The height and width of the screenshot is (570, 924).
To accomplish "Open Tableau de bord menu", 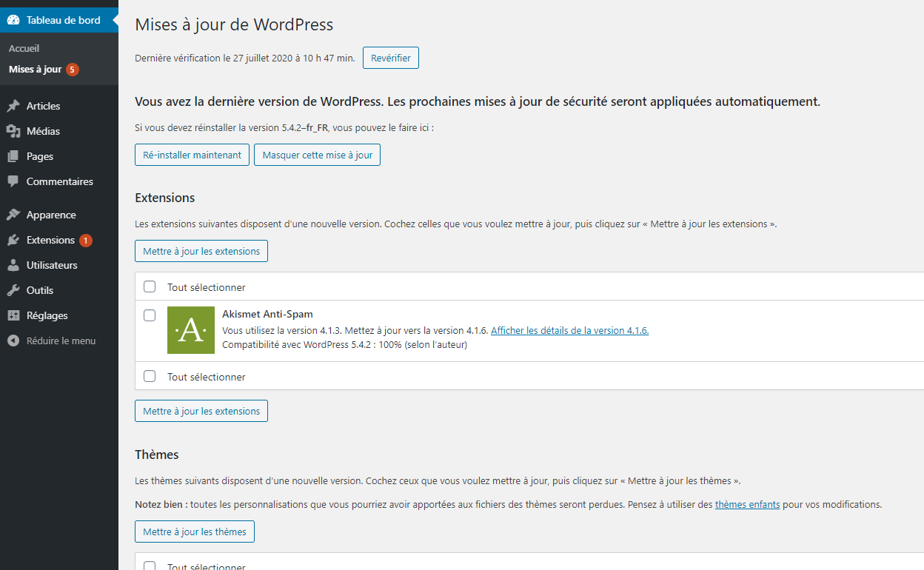I will [59, 20].
